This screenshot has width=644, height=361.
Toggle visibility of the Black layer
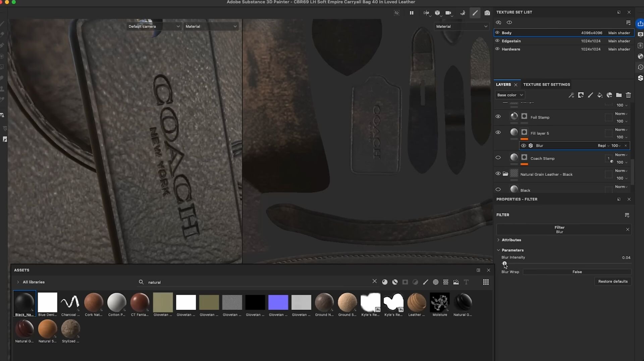point(498,190)
